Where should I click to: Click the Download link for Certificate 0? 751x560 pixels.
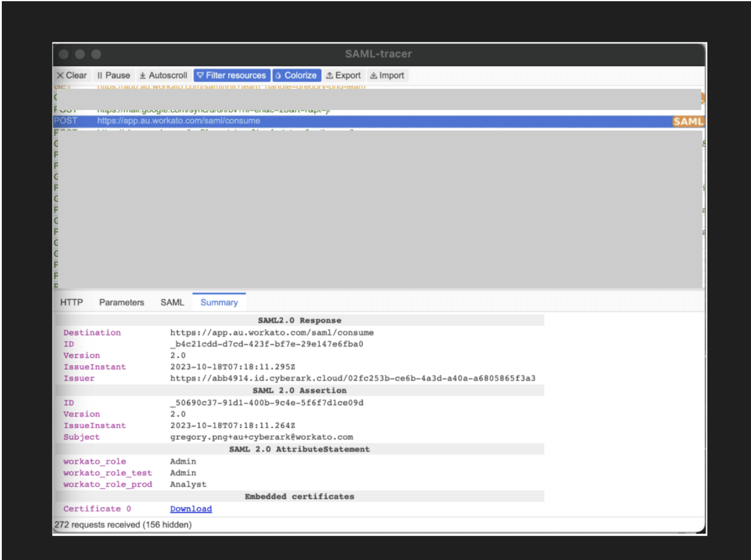(190, 509)
